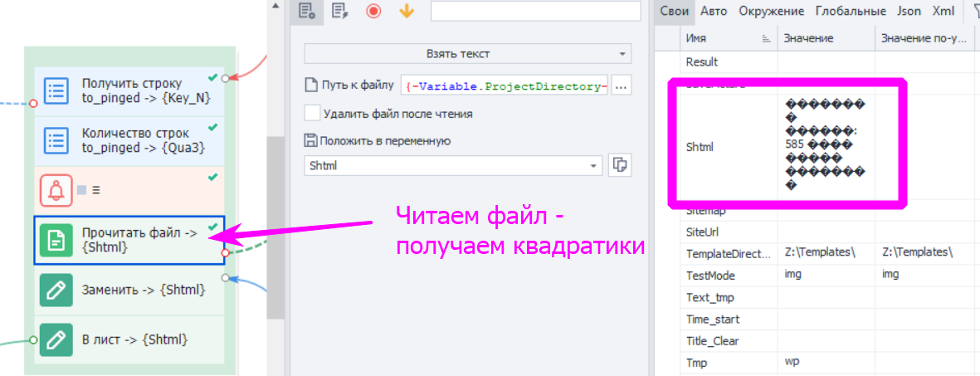Click the 'Путь к файлу' path input field

[505, 85]
